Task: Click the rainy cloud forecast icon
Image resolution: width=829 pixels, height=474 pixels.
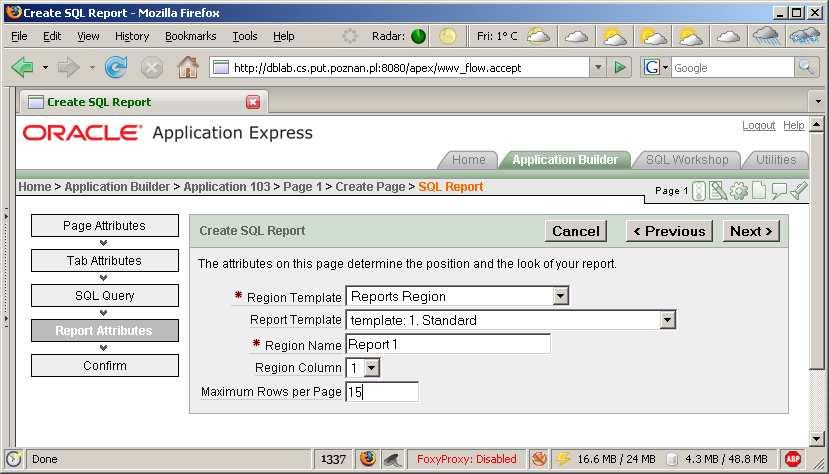Action: [x=766, y=36]
